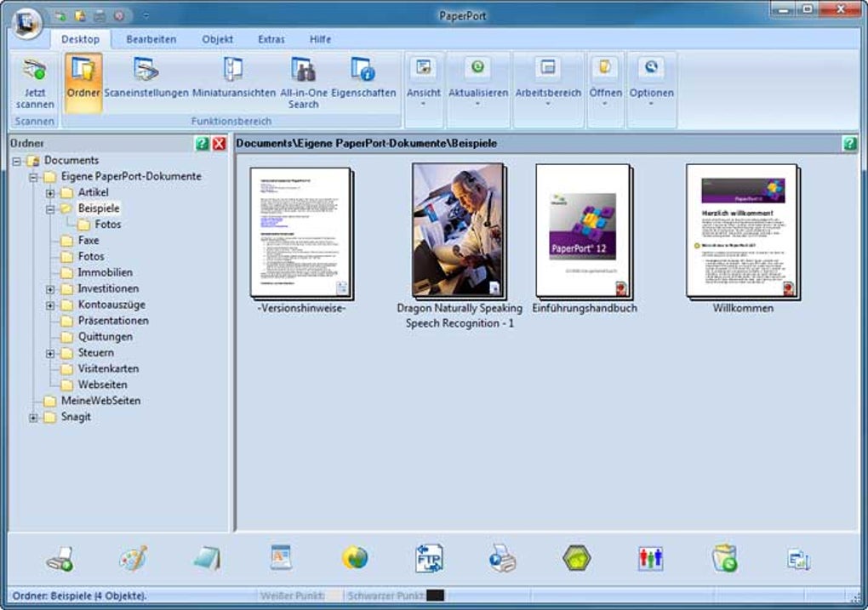
Task: Switch to the Hilfe ribbon tab
Action: click(x=320, y=39)
